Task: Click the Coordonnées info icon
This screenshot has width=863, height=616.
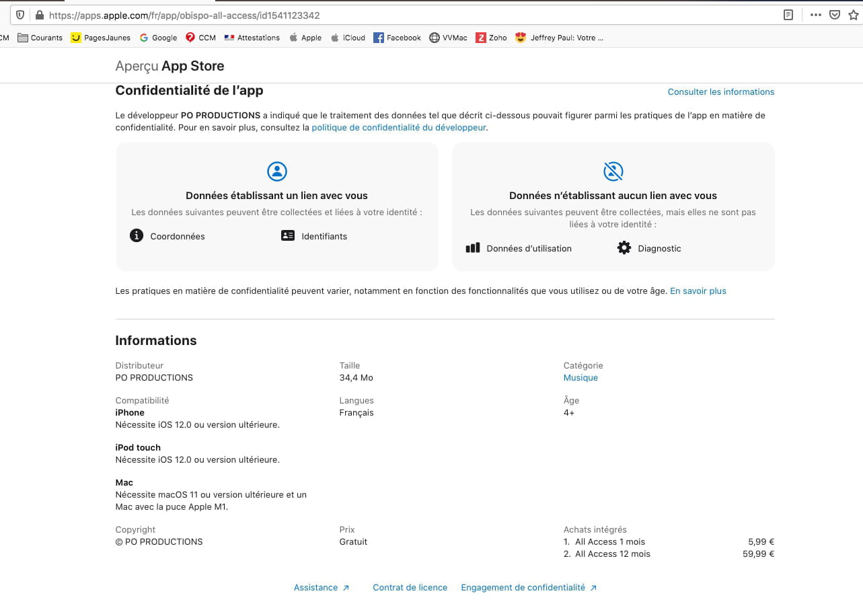Action: tap(137, 235)
